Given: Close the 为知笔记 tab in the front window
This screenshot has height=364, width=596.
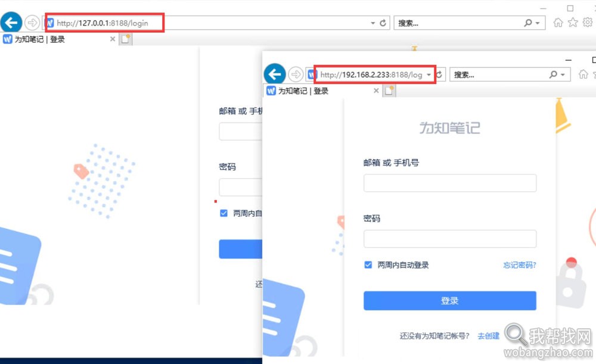Looking at the screenshot, I should [376, 91].
